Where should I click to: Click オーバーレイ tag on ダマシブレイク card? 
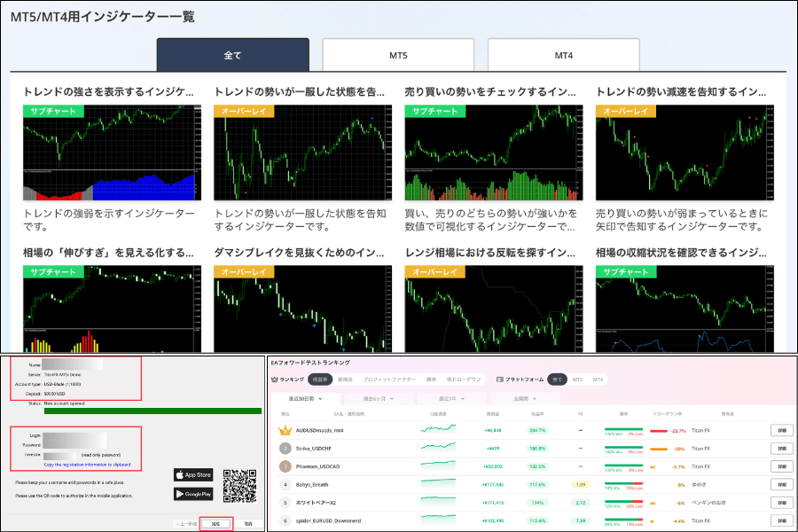(244, 272)
